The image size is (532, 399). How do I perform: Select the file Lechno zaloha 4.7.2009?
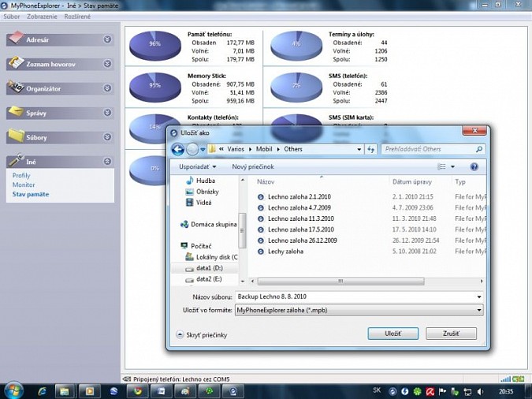pos(299,208)
